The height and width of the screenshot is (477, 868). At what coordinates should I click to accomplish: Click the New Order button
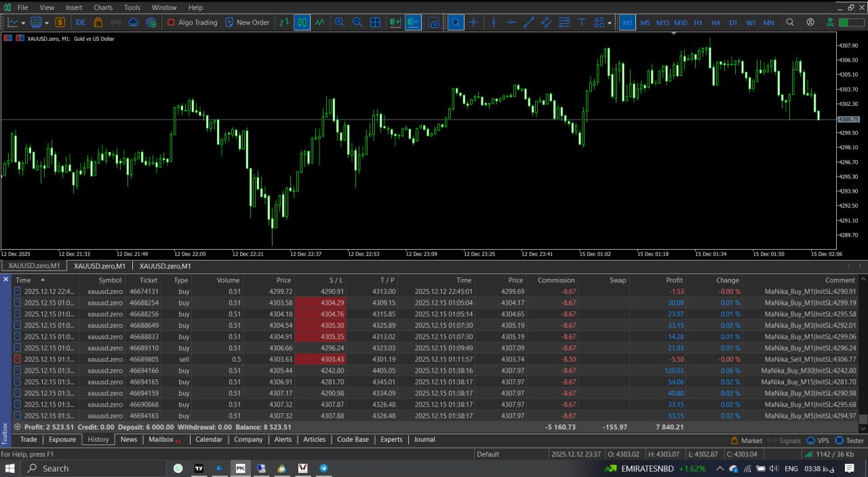(248, 22)
